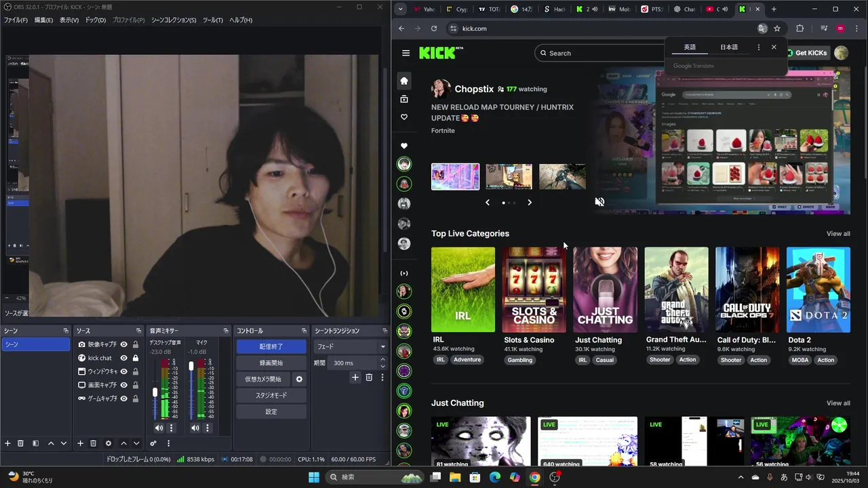Adjust microphone volume slider
This screenshot has height=488, width=868.
coord(191,366)
